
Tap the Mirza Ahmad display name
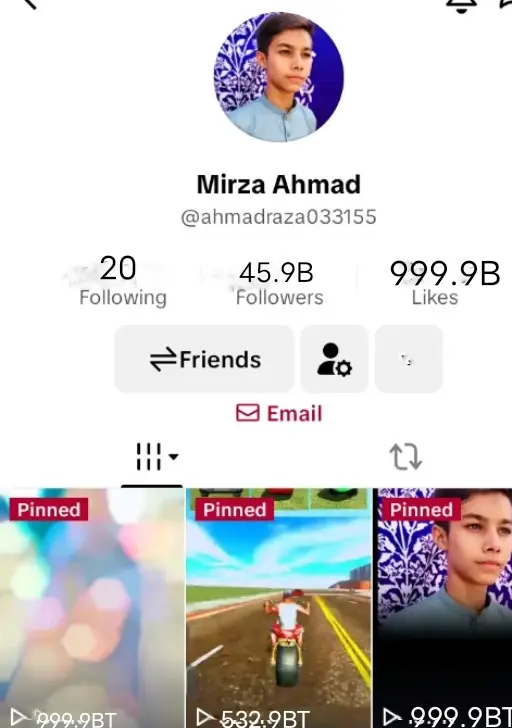[279, 184]
